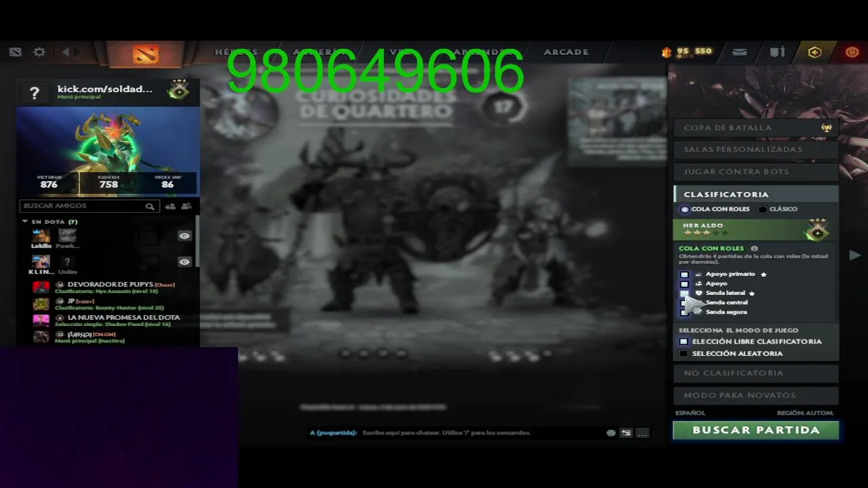This screenshot has height=488, width=868.
Task: Open the party group icon
Action: tap(186, 206)
